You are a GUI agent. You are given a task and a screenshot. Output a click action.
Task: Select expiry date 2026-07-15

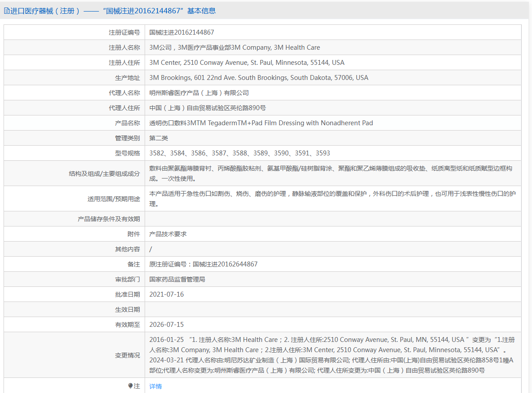click(x=166, y=324)
